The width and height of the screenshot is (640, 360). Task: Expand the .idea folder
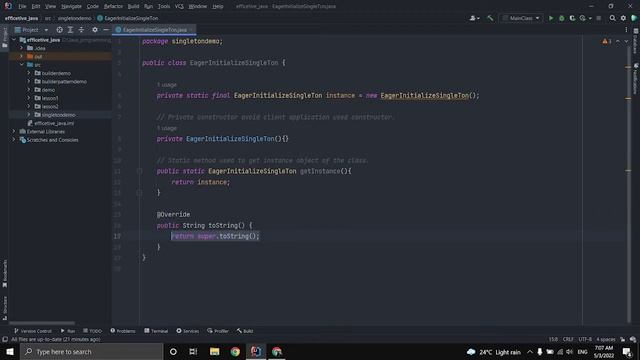click(22, 48)
